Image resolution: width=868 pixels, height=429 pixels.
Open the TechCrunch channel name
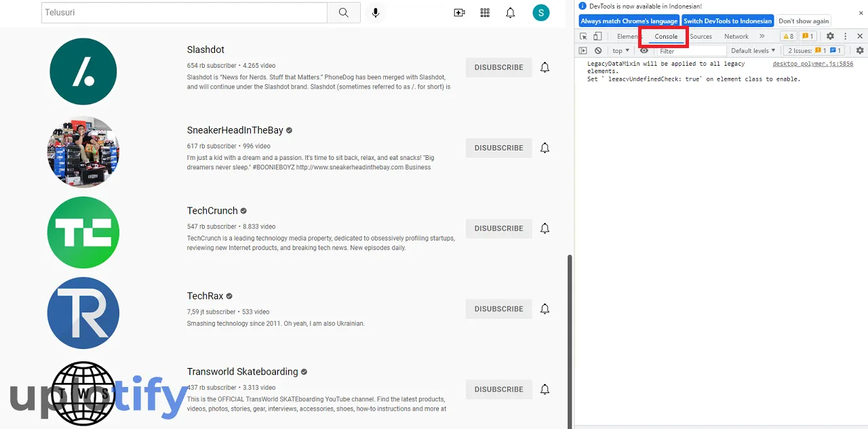coord(212,211)
